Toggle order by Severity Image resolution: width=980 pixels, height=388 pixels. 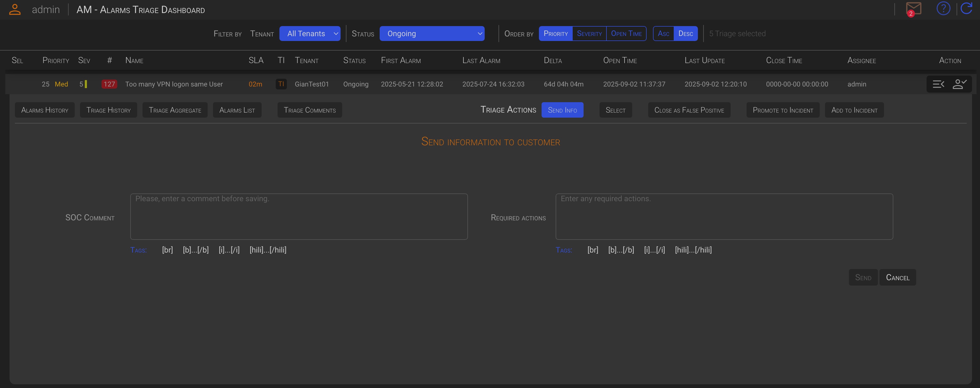[589, 34]
